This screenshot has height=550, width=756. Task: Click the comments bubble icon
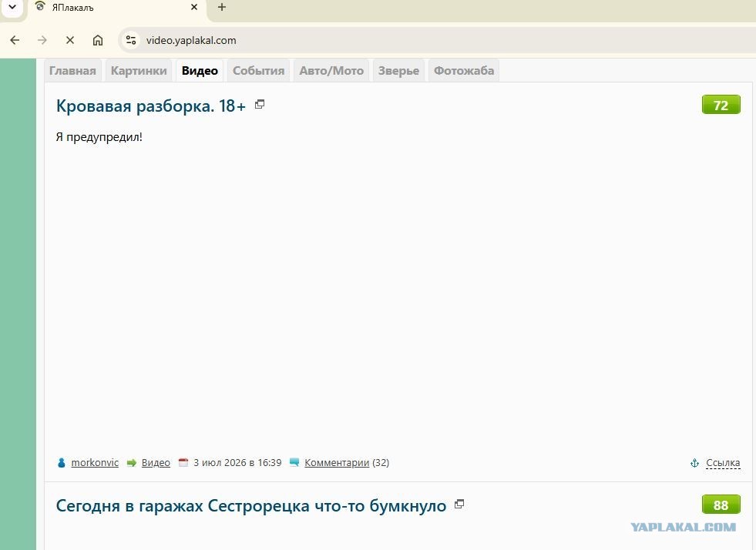294,462
